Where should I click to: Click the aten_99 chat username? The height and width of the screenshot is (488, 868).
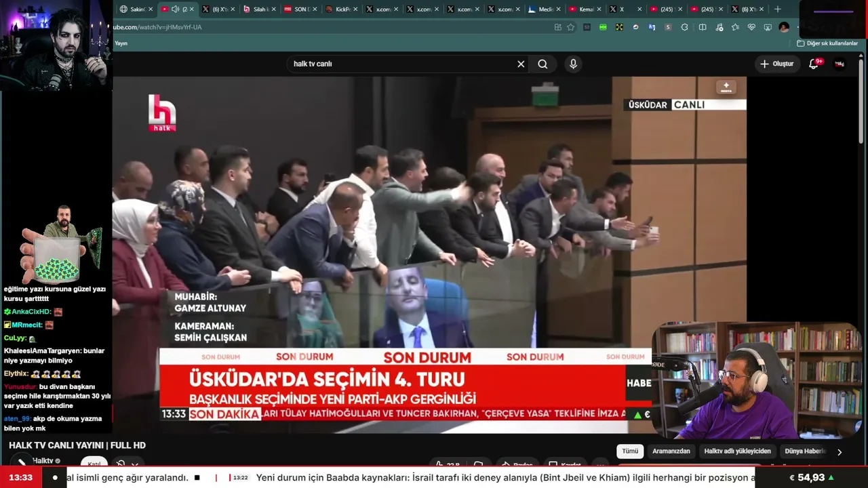(x=17, y=419)
